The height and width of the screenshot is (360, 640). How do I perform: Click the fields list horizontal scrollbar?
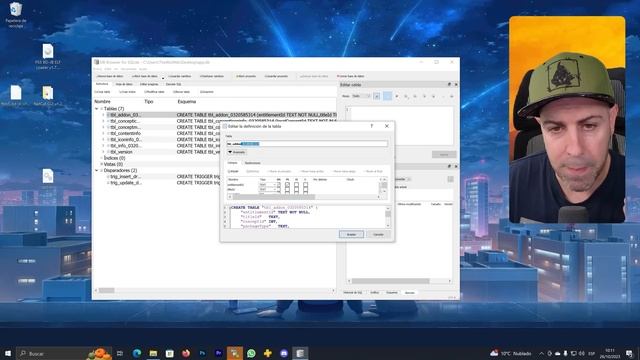pyautogui.click(x=304, y=197)
